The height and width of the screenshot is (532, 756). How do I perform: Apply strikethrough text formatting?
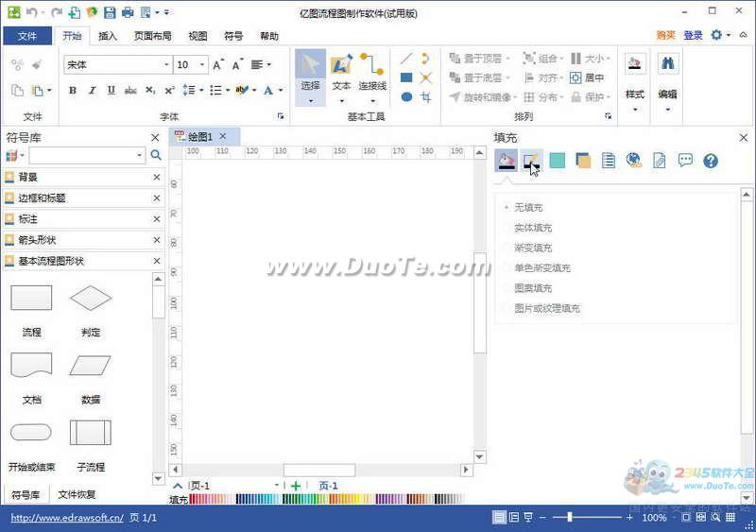click(x=130, y=90)
